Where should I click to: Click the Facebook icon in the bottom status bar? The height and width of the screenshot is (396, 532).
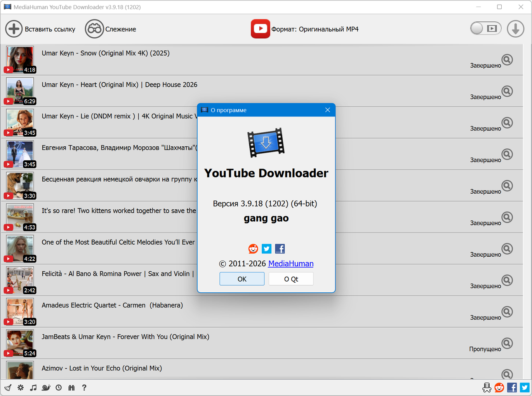[512, 387]
